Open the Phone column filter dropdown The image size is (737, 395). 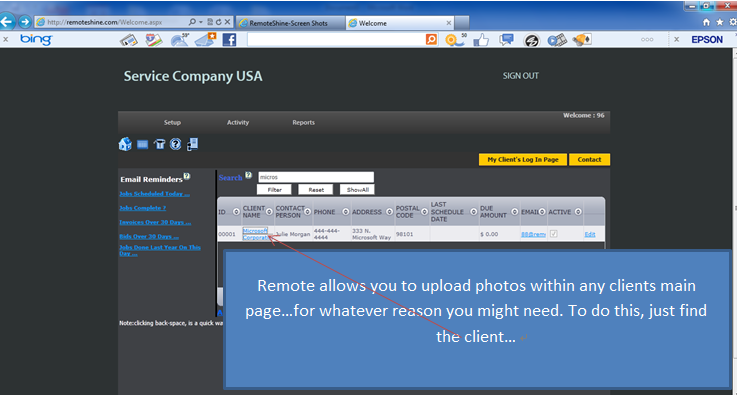tap(345, 212)
